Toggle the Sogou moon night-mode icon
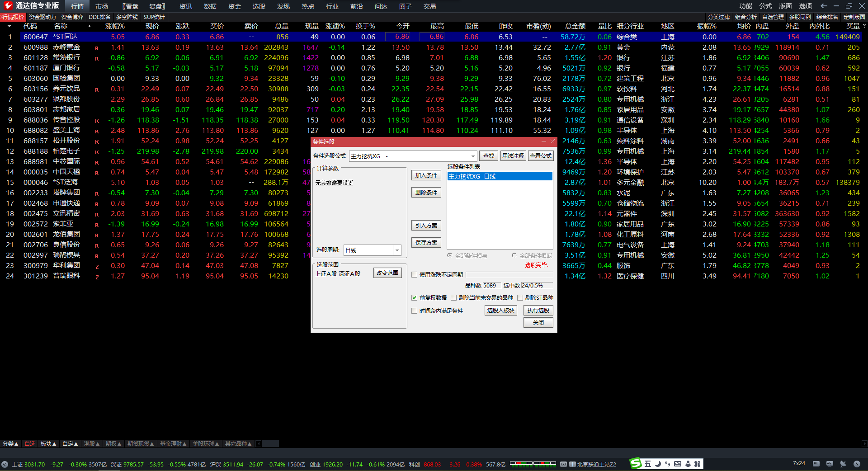The height and width of the screenshot is (471, 868). (658, 464)
